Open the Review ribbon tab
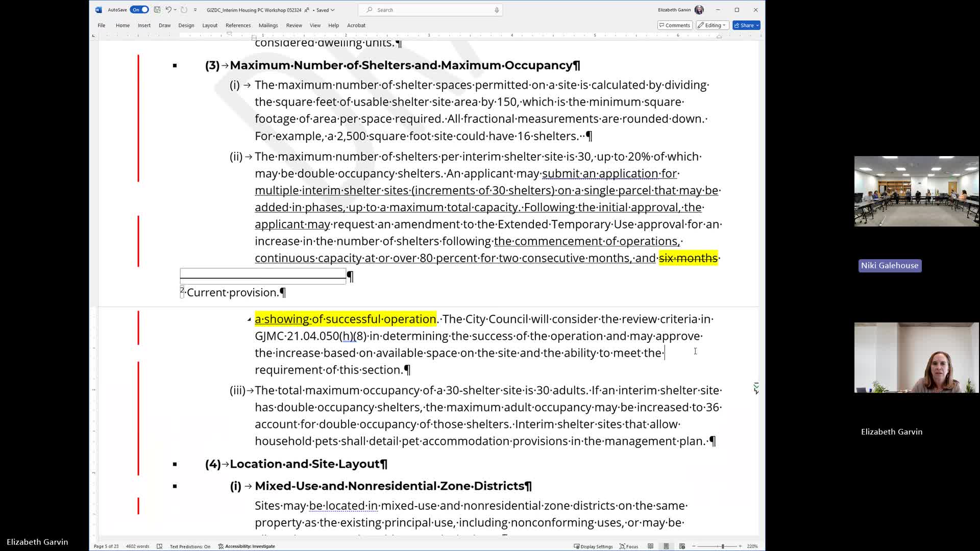This screenshot has height=551, width=980. coord(293,25)
